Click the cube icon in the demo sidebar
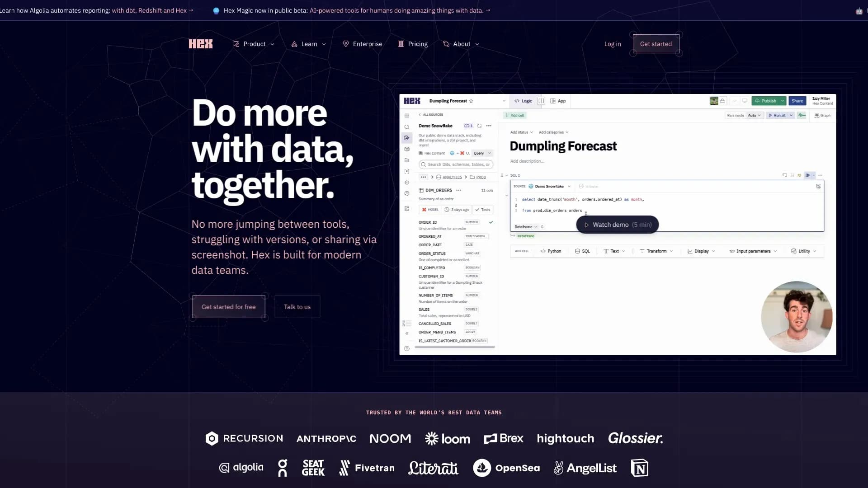This screenshot has height=488, width=868. coord(407,149)
